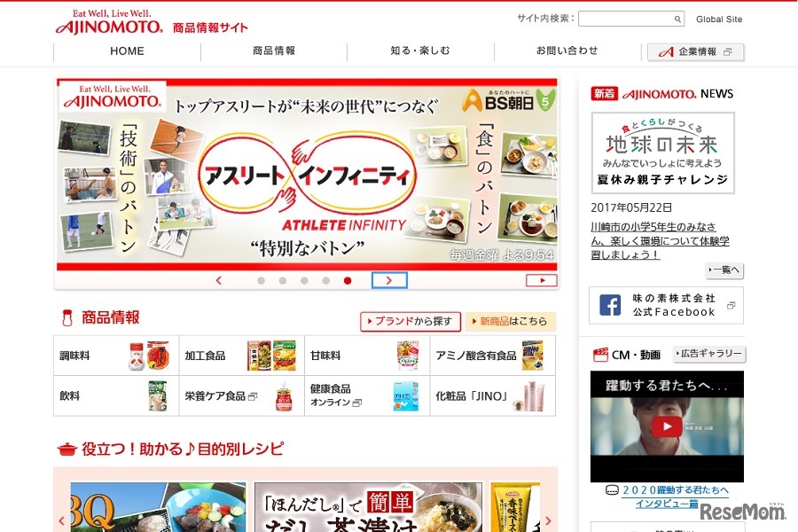Click the 広告ギャラリー button
Screen dimensions: 798x532
pyautogui.click(x=709, y=354)
